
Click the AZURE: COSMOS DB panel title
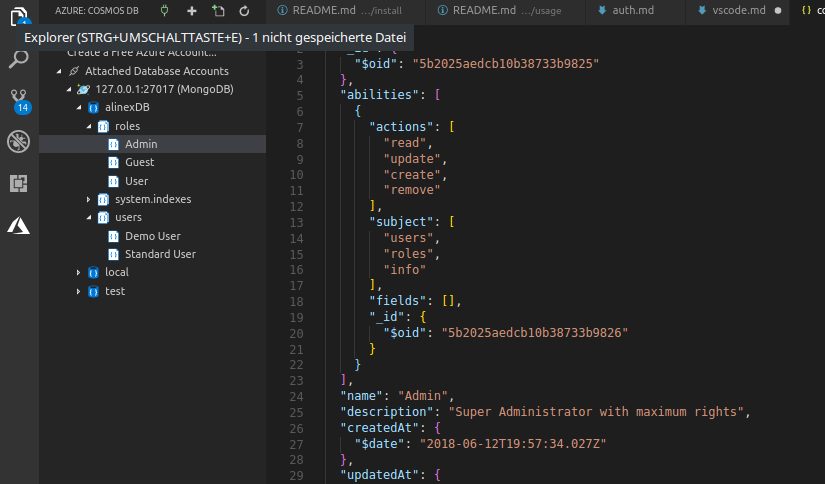click(x=97, y=11)
